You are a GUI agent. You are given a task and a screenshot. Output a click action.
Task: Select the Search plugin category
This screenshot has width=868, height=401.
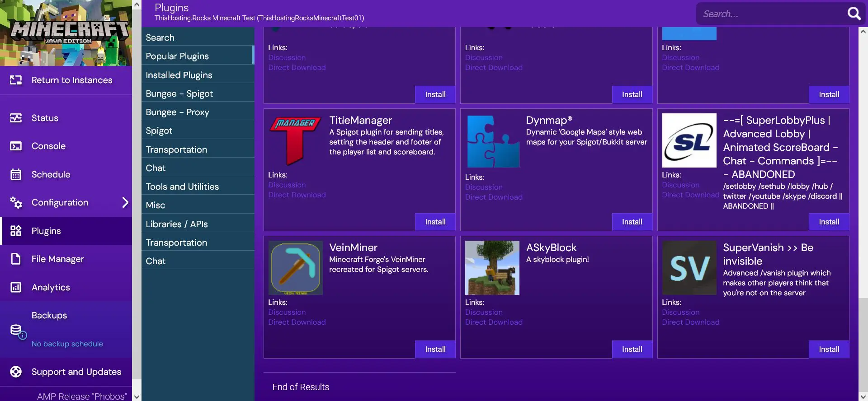198,37
